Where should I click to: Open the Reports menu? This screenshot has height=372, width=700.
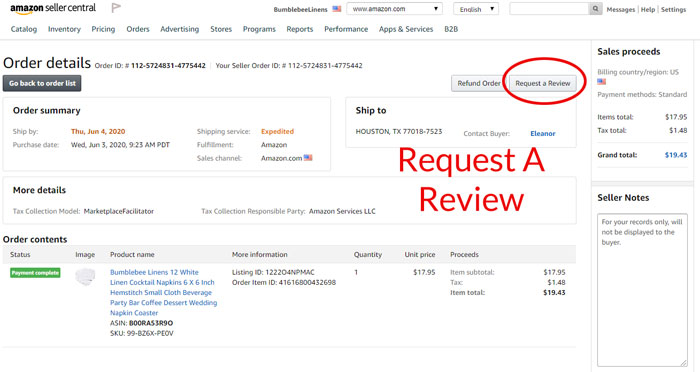click(300, 29)
